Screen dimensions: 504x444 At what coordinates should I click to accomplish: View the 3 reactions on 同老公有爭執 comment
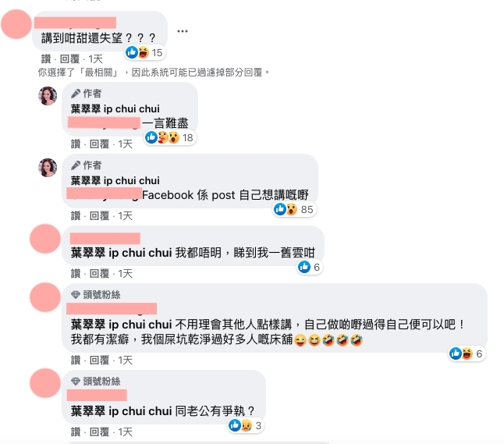pyautogui.click(x=246, y=425)
